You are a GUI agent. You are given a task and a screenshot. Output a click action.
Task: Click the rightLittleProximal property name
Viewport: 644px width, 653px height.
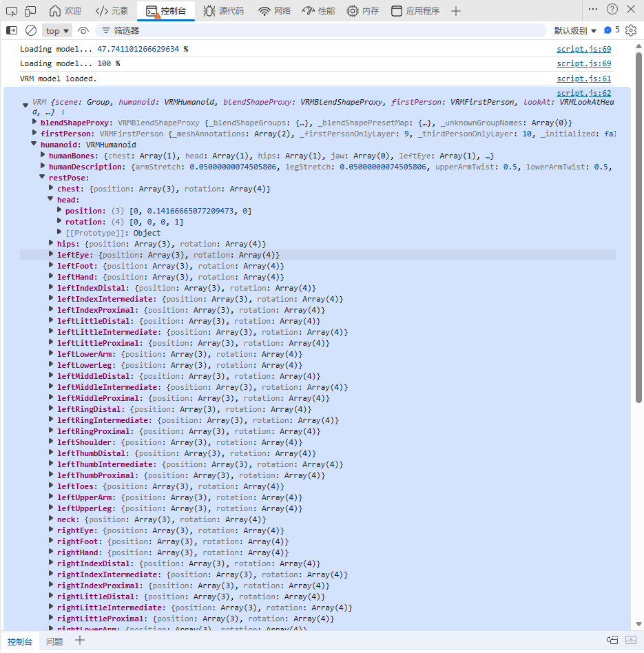coord(101,619)
